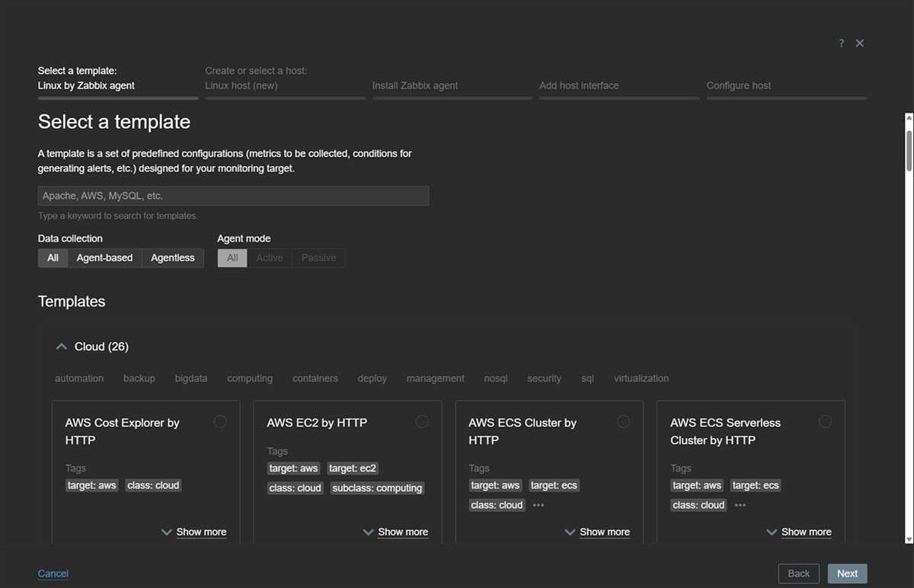The height and width of the screenshot is (588, 914).
Task: Jump to the Install Zabbix agent step
Action: pyautogui.click(x=414, y=85)
